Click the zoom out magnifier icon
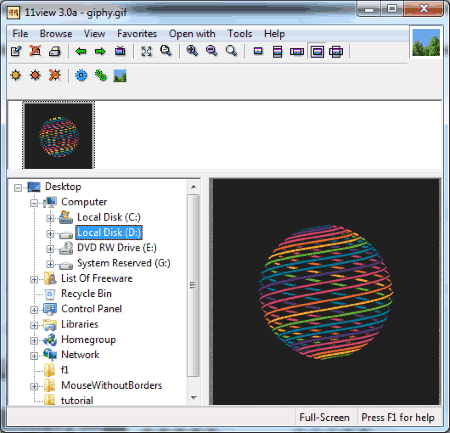Image resolution: width=450 pixels, height=433 pixels. point(211,51)
